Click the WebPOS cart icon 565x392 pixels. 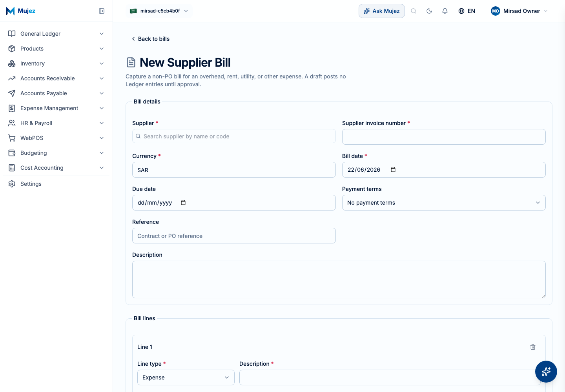click(x=12, y=138)
